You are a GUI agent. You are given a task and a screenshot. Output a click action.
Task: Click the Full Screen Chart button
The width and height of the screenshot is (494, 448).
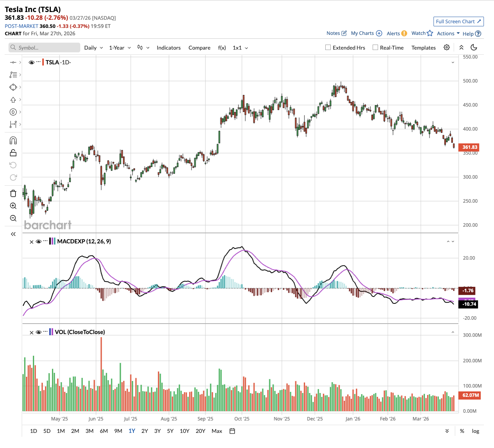coord(458,21)
